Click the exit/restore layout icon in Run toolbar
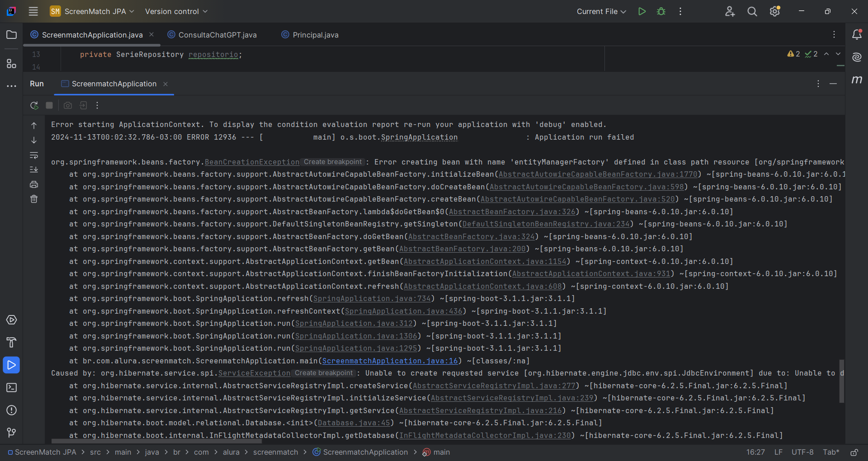The image size is (868, 461). pos(83,105)
